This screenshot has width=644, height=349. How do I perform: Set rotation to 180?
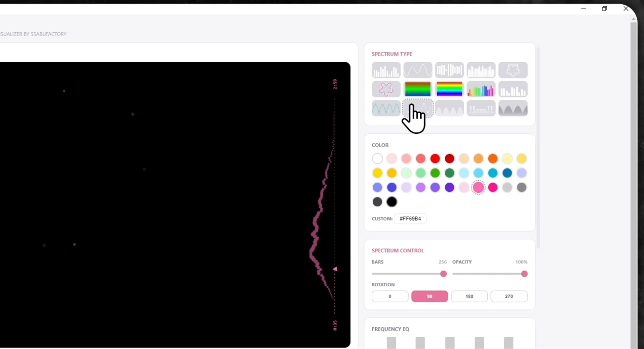[x=469, y=296]
